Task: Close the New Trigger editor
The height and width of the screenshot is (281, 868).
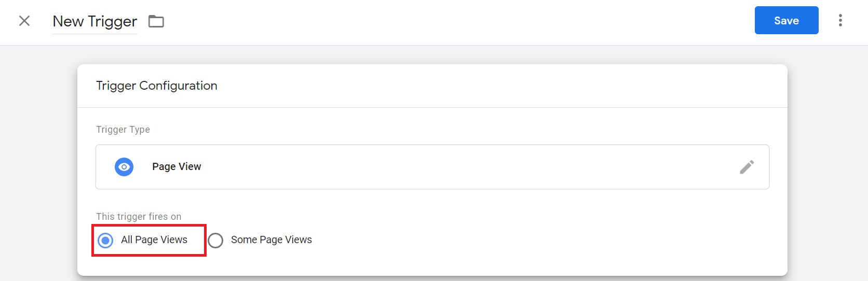Action: 24,21
